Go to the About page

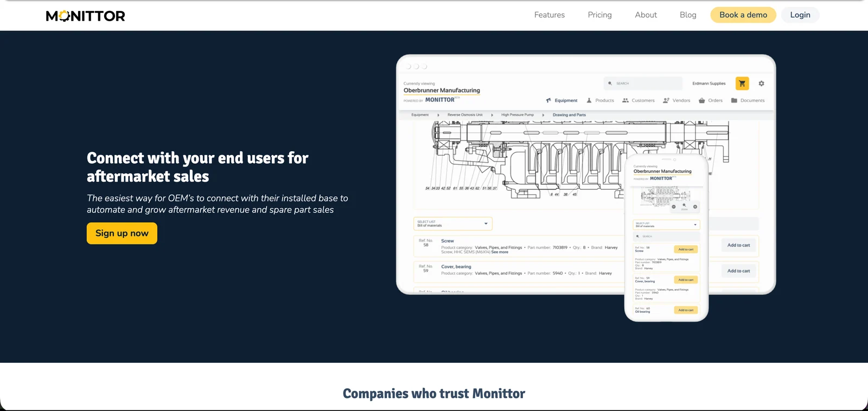tap(646, 15)
